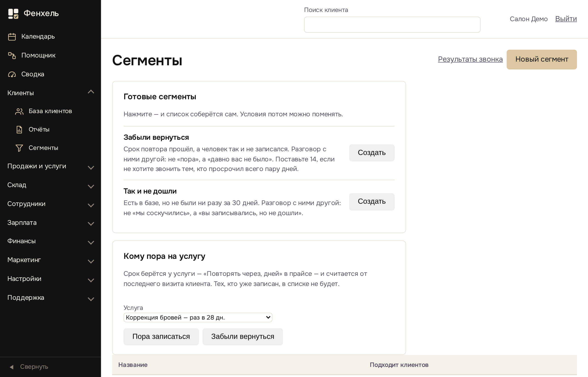Image resolution: width=588 pixels, height=377 pixels.
Task: Open the Финансы menu item
Action: click(50, 241)
